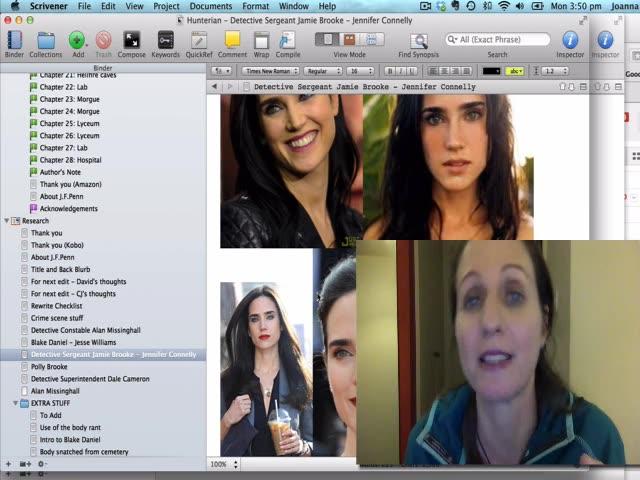Align text left

click(x=433, y=71)
